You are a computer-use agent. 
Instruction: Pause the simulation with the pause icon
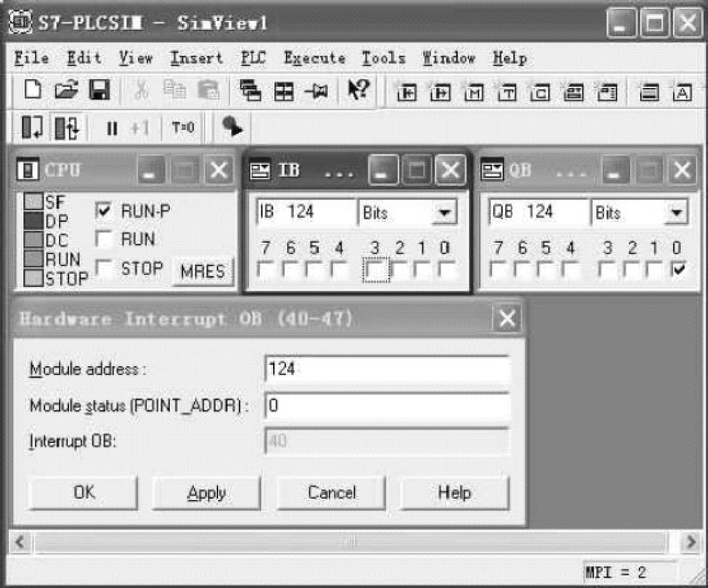pos(112,129)
